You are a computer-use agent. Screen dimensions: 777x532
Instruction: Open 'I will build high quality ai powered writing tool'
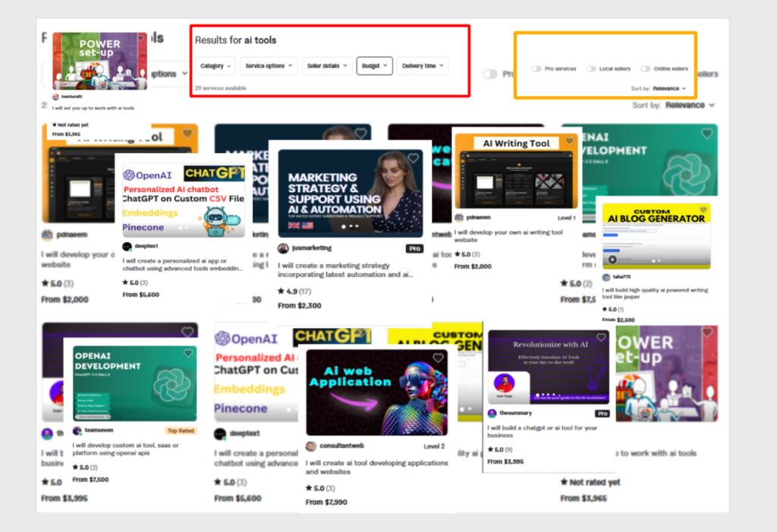(x=655, y=293)
